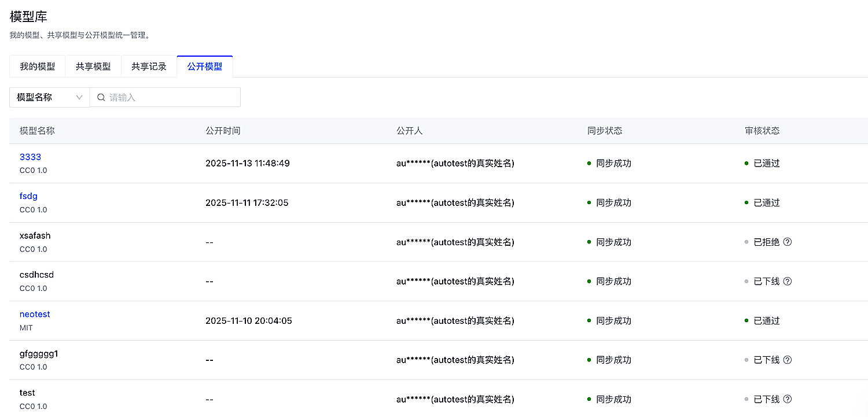Screen dimensions: 868x417
Task: Click the 模型库 page title
Action: pyautogui.click(x=28, y=17)
